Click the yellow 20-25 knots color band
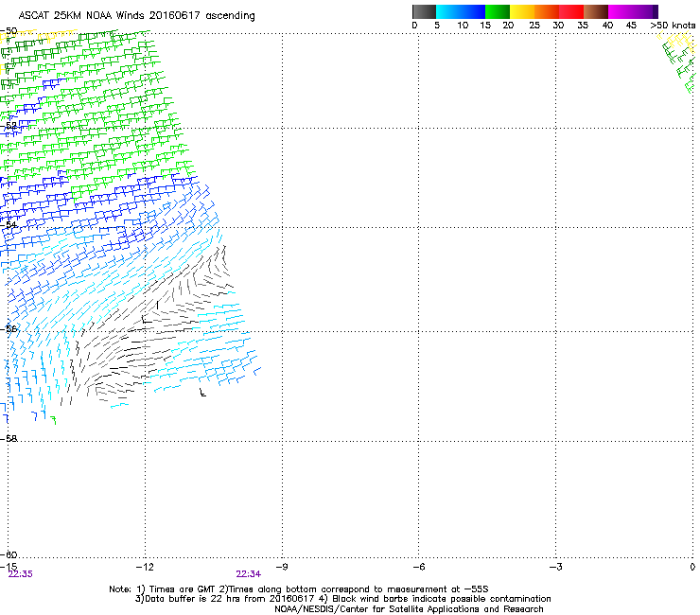 [x=522, y=11]
